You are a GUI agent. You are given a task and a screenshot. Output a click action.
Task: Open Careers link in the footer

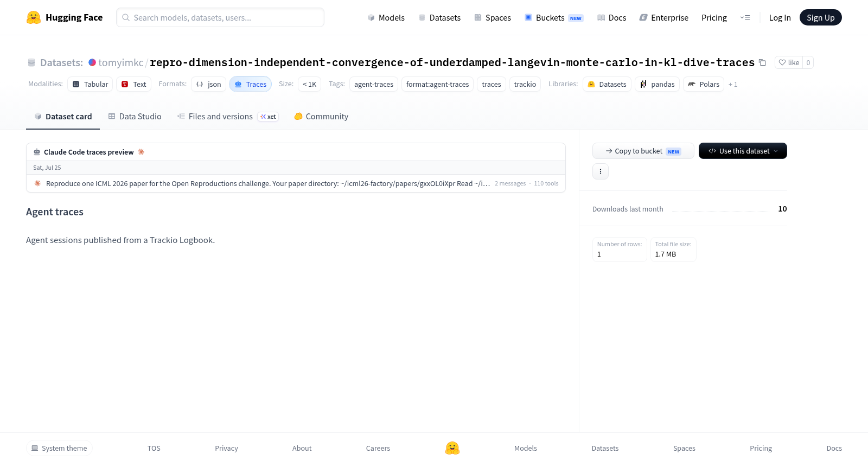[x=378, y=448]
